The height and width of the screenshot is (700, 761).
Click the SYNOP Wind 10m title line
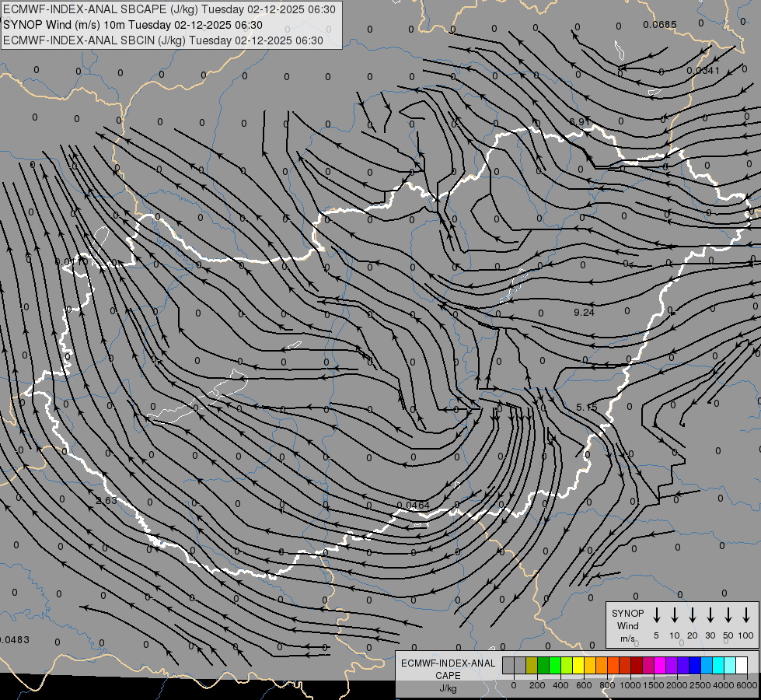[x=133, y=25]
